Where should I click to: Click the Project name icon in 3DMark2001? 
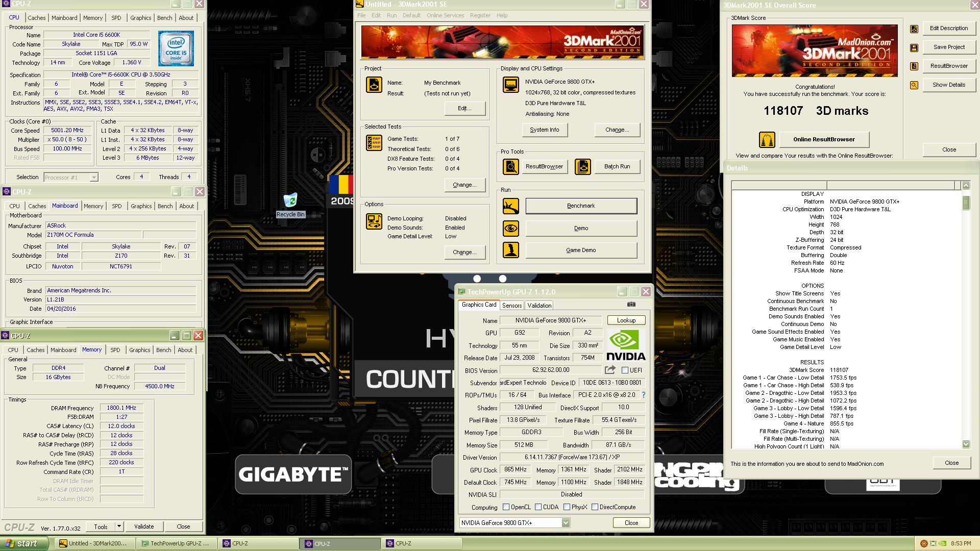(x=374, y=85)
